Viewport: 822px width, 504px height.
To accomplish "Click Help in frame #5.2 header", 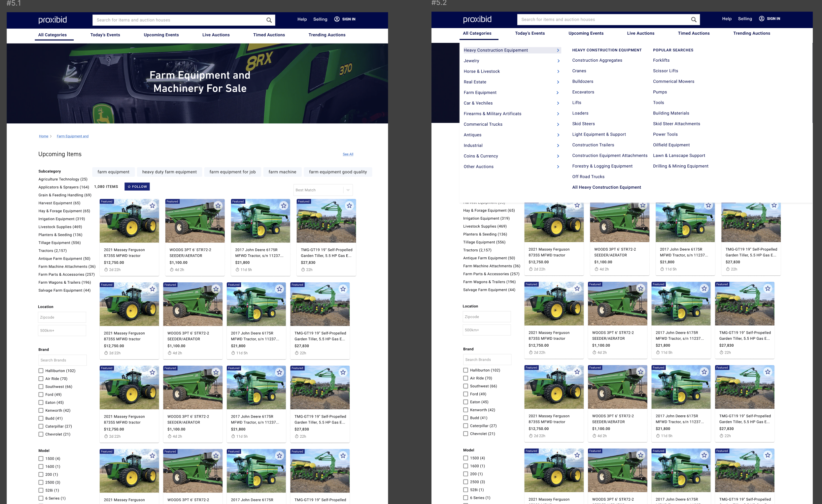I will click(x=727, y=19).
